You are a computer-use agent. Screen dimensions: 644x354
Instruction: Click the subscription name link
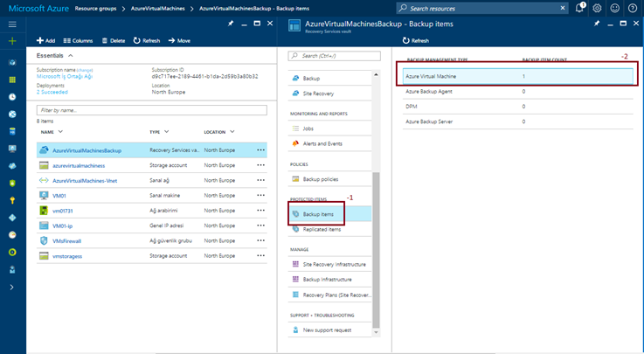point(65,76)
